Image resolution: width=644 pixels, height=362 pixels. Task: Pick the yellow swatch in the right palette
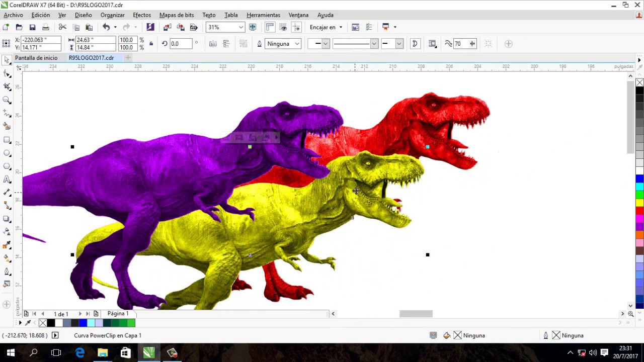point(639,203)
